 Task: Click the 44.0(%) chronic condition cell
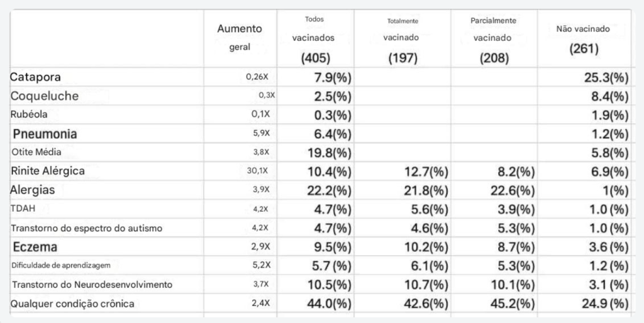[x=330, y=304]
